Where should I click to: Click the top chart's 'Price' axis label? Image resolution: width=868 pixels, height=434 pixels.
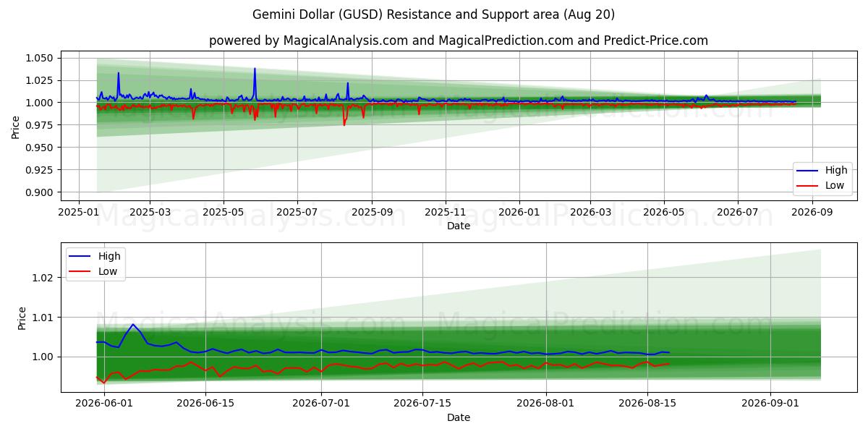(16, 127)
